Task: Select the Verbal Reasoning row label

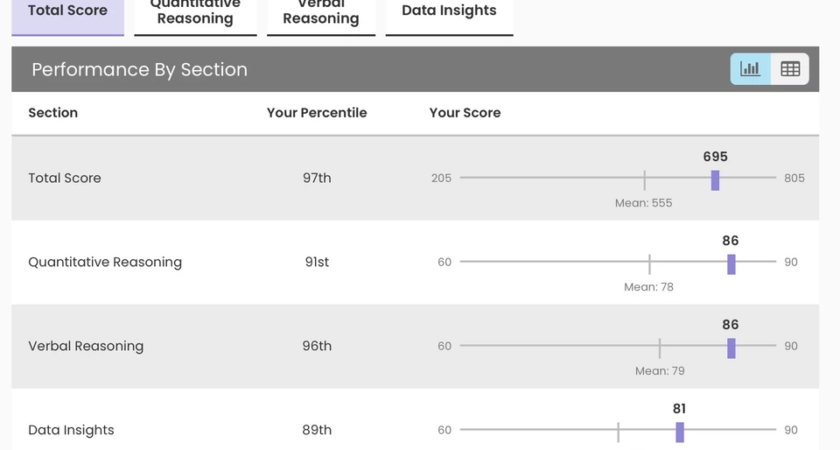Action: pyautogui.click(x=86, y=346)
